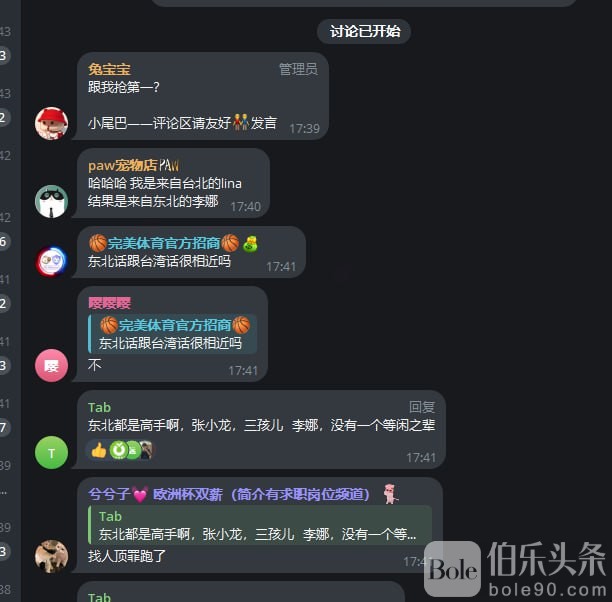Image resolution: width=612 pixels, height=602 pixels.
Task: Click Tab's green T avatar
Action: (x=52, y=452)
